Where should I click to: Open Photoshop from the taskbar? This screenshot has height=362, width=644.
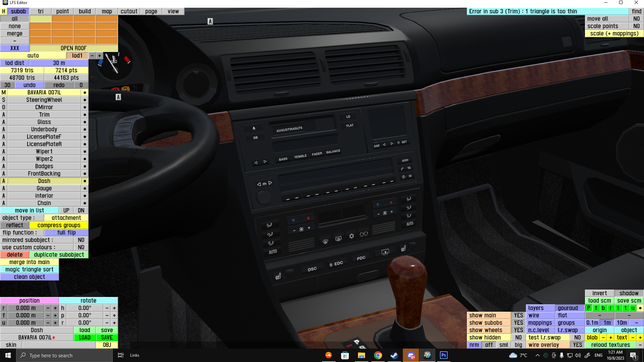[x=443, y=355]
